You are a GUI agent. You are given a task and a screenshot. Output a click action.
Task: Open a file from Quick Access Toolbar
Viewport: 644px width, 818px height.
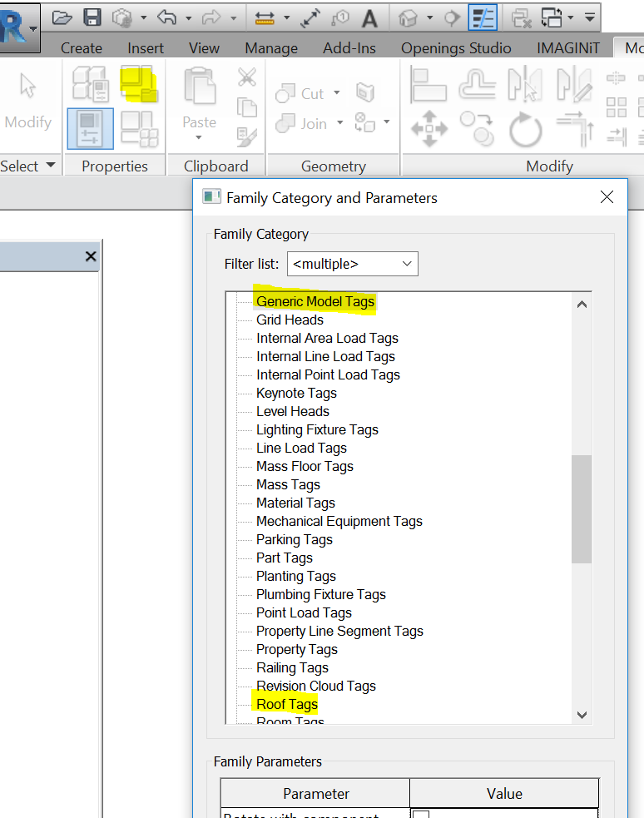62,18
